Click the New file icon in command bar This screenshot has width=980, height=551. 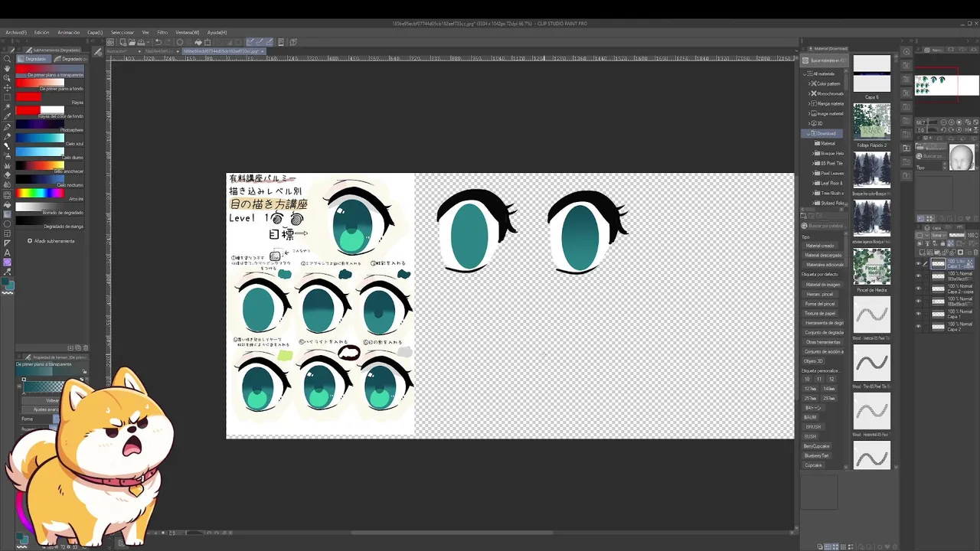123,42
